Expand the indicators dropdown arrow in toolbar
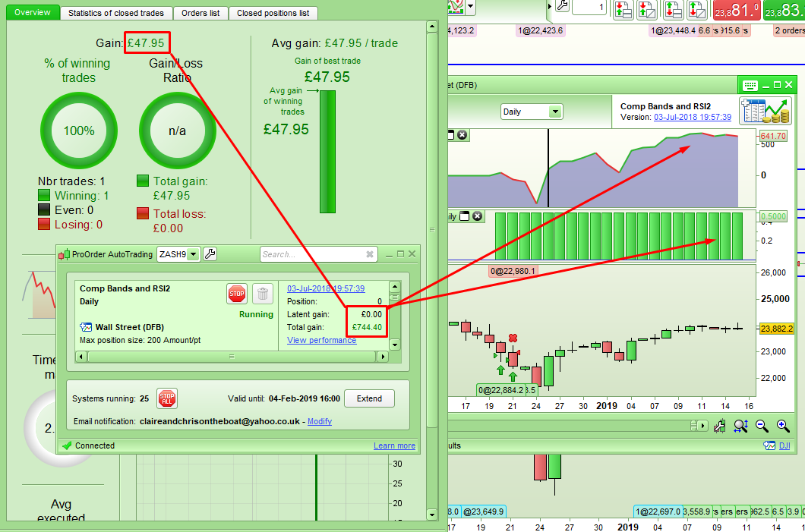 tap(470, 7)
